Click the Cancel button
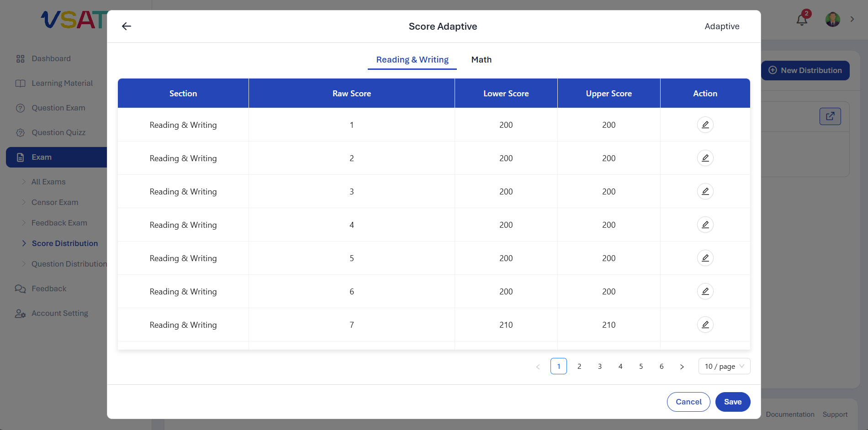This screenshot has height=430, width=868. tap(688, 402)
